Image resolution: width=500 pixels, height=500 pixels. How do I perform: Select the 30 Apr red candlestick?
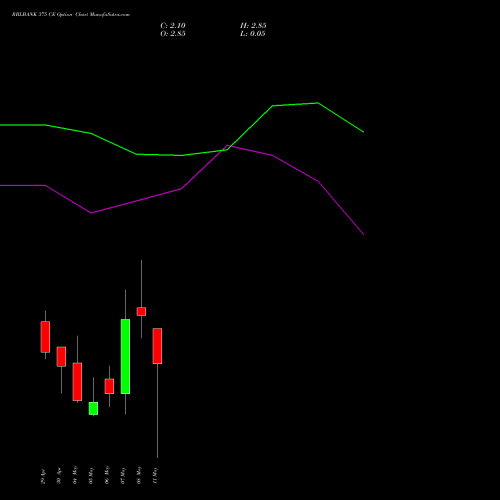click(61, 357)
